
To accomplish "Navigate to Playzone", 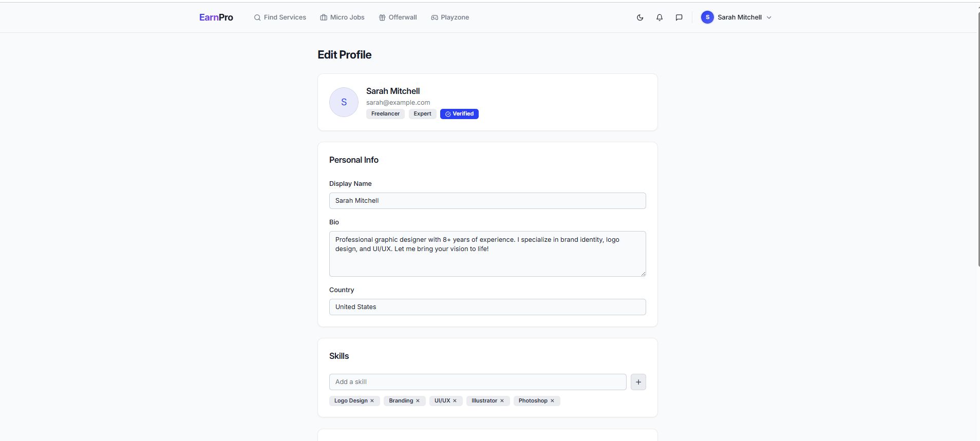I will 450,17.
